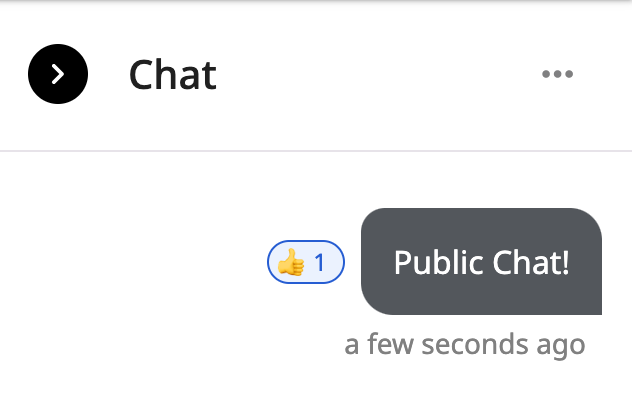Viewport: 632px width, 410px height.
Task: Click the white chevron inside the black circle
Action: tap(58, 74)
